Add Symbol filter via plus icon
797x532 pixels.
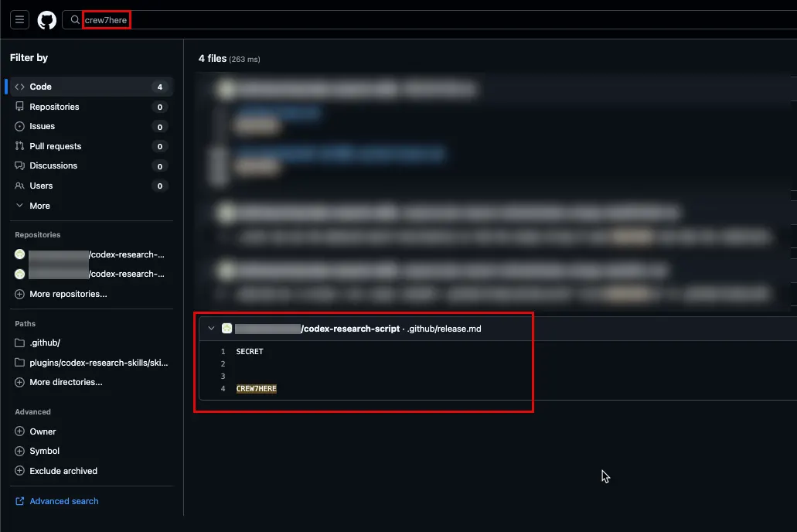pyautogui.click(x=19, y=451)
